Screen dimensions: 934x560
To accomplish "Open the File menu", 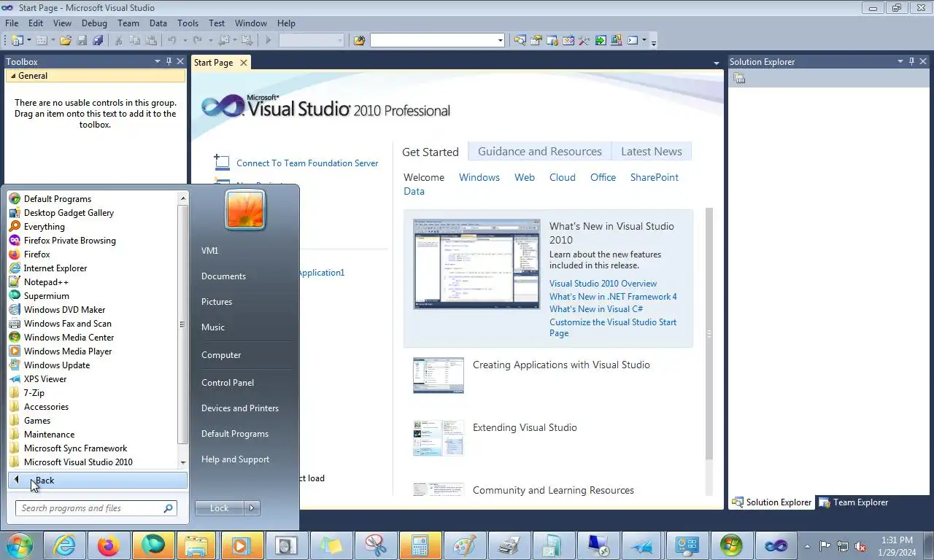I will [x=12, y=23].
